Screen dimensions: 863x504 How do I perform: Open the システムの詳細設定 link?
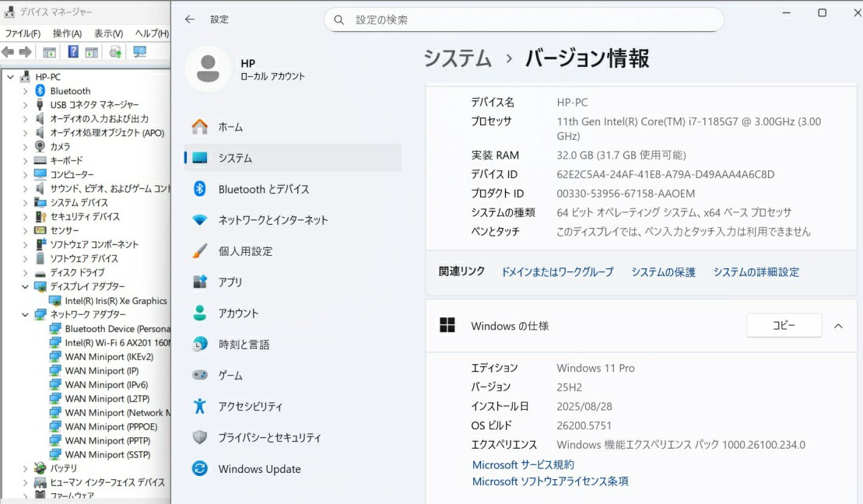click(756, 272)
